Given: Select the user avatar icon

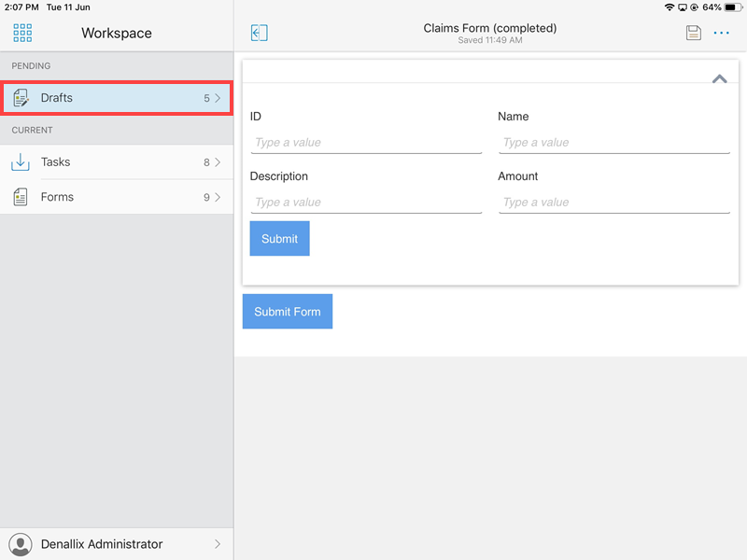Looking at the screenshot, I should 21,544.
